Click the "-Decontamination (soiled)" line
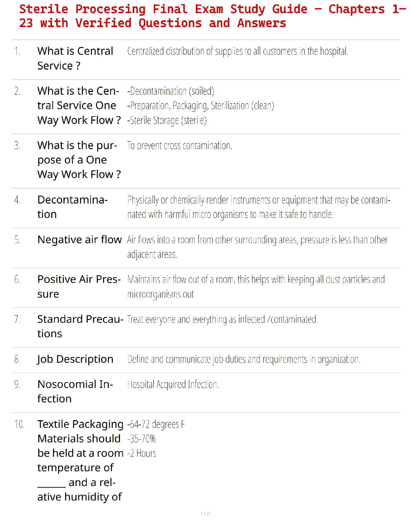Viewport: 411px width, 532px height. 171,91
